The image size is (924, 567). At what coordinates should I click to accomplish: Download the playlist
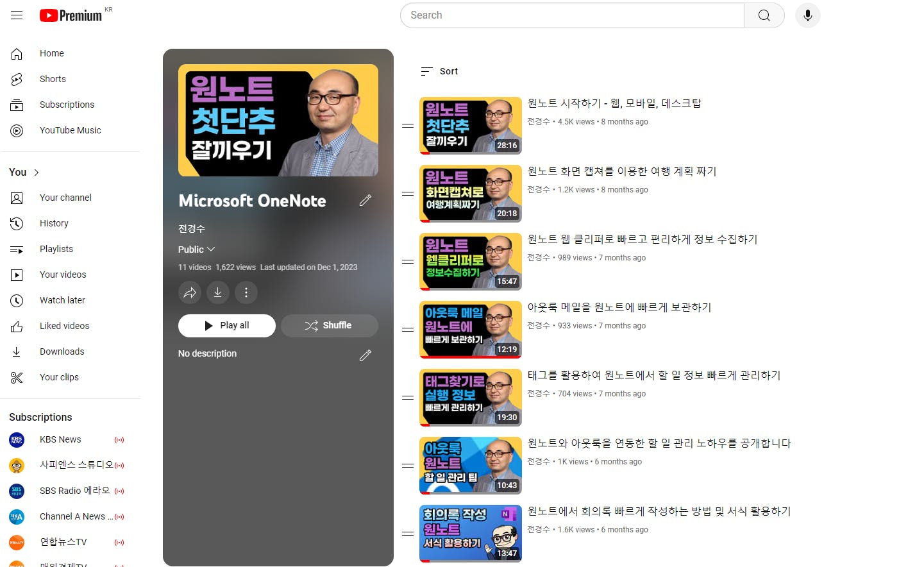coord(218,292)
